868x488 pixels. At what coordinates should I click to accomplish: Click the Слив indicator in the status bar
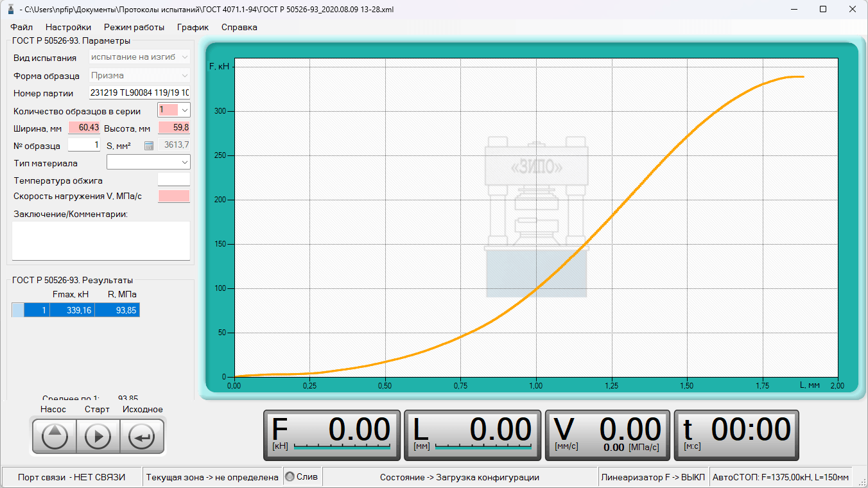tap(302, 477)
